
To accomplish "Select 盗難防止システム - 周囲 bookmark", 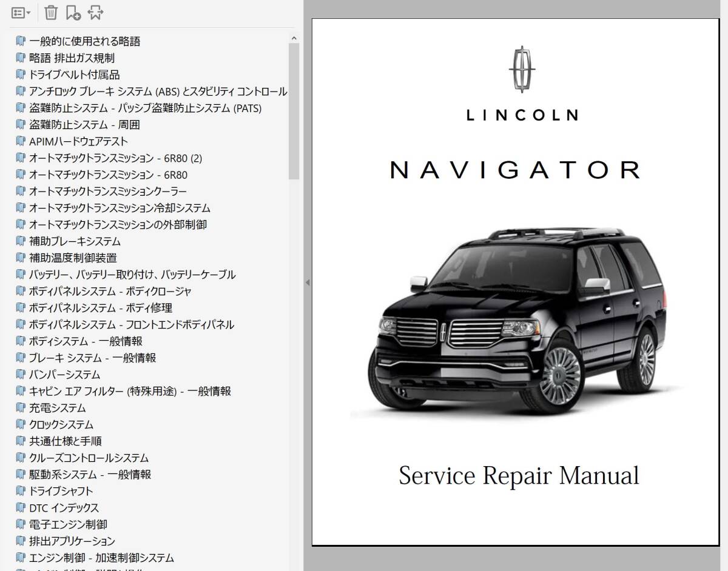I will [85, 125].
